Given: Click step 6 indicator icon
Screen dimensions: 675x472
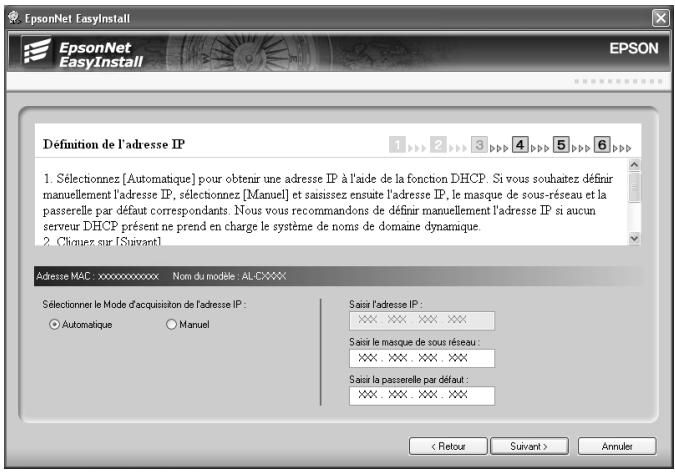Looking at the screenshot, I should pos(602,145).
